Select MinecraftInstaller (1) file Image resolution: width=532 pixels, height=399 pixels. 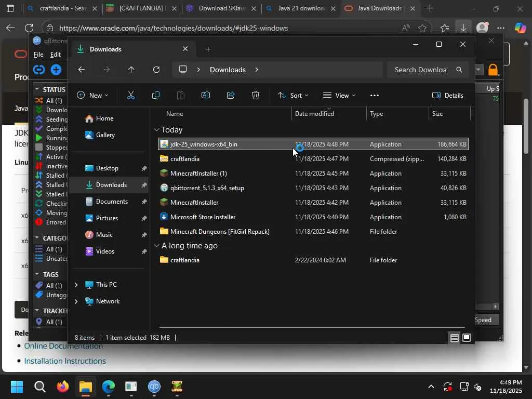(313, 174)
